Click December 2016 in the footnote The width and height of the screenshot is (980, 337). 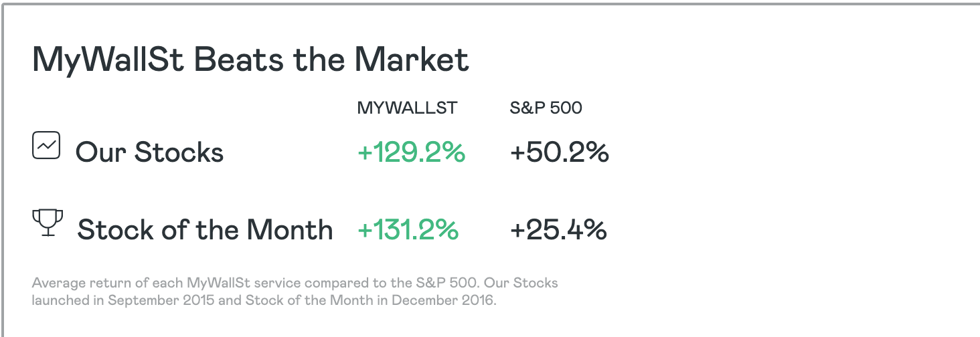[443, 300]
